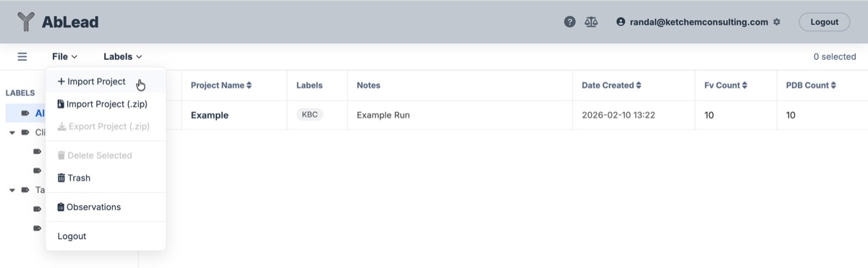
Task: Click the KBC label badge
Action: click(309, 114)
